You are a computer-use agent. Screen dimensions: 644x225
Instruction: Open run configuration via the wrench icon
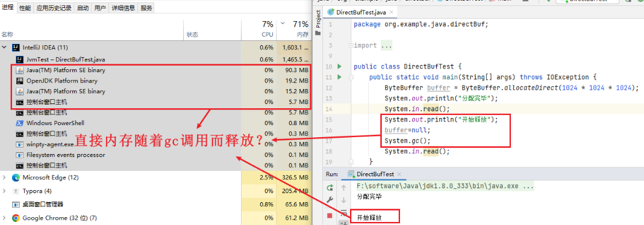coord(330,200)
